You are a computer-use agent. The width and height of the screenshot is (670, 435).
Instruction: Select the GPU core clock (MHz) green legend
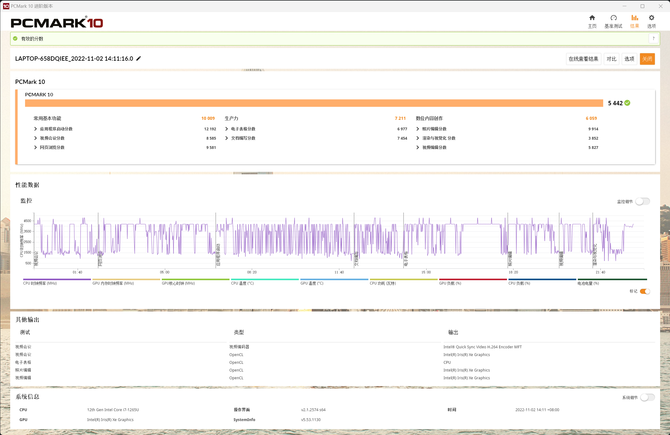[195, 282]
